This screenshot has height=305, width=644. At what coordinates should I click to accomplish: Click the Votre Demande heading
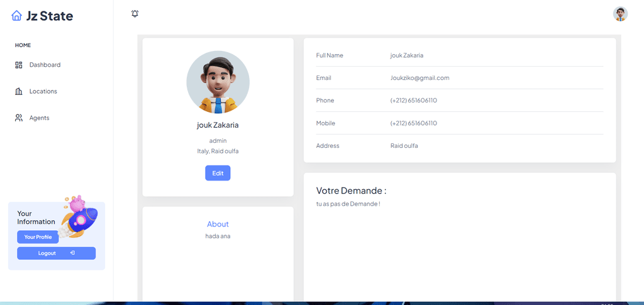click(351, 191)
